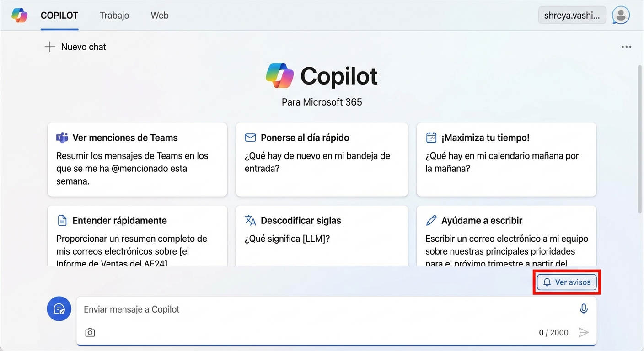Select the COPILOT tab

[59, 15]
